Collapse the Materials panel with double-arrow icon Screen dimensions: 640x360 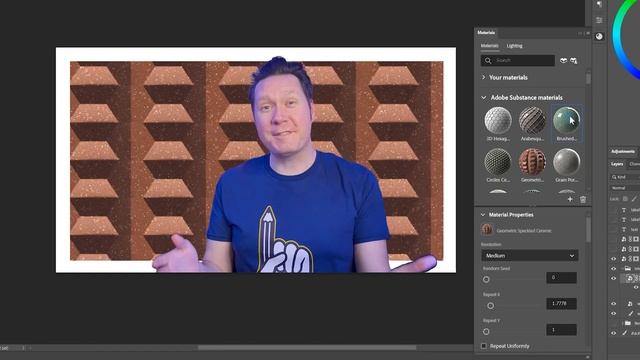580,33
